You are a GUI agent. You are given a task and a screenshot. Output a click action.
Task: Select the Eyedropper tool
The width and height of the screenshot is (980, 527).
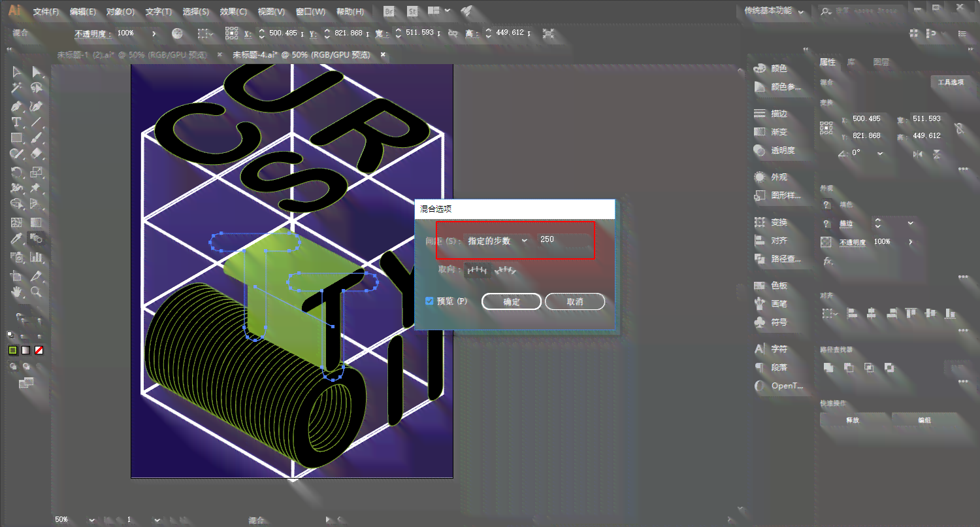(17, 239)
